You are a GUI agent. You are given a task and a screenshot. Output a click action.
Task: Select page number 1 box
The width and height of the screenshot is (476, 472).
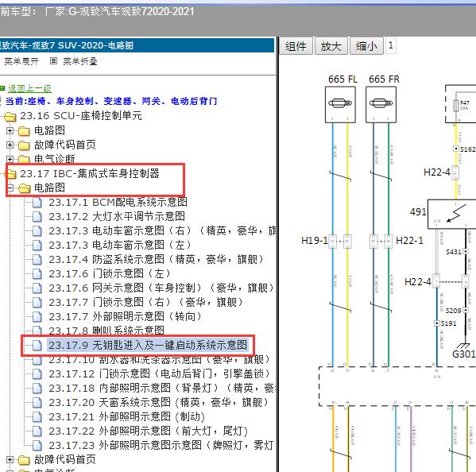391,45
